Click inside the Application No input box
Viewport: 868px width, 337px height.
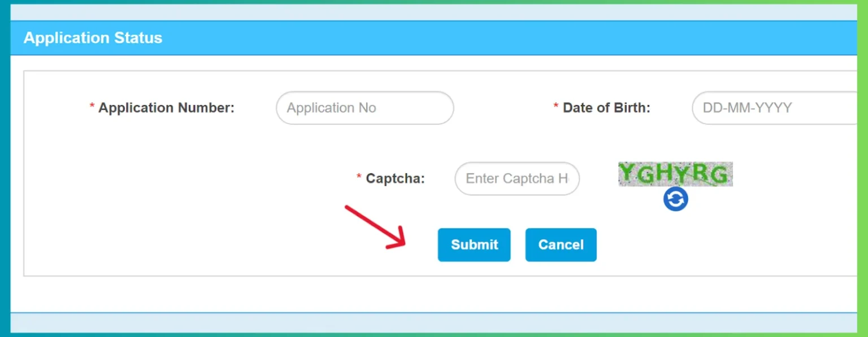click(364, 108)
